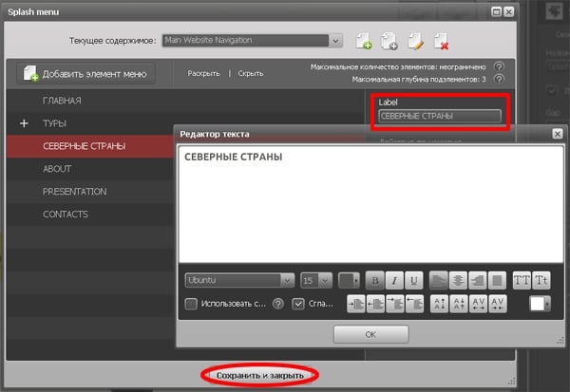Select the CONTACTS menu item

(66, 215)
